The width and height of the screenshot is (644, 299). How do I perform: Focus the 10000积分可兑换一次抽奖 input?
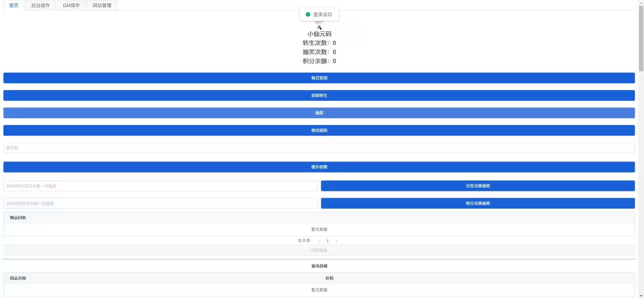pos(160,203)
